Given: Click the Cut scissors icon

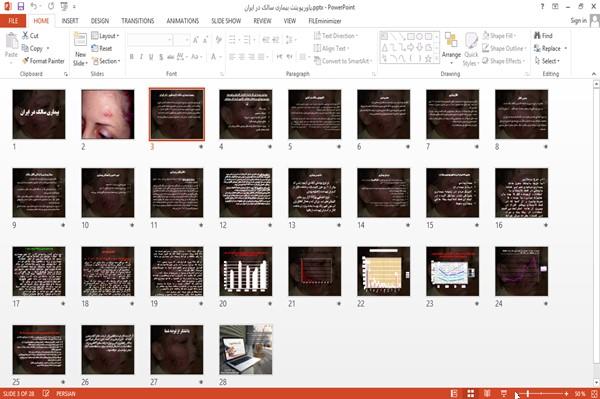Looking at the screenshot, I should [x=26, y=36].
